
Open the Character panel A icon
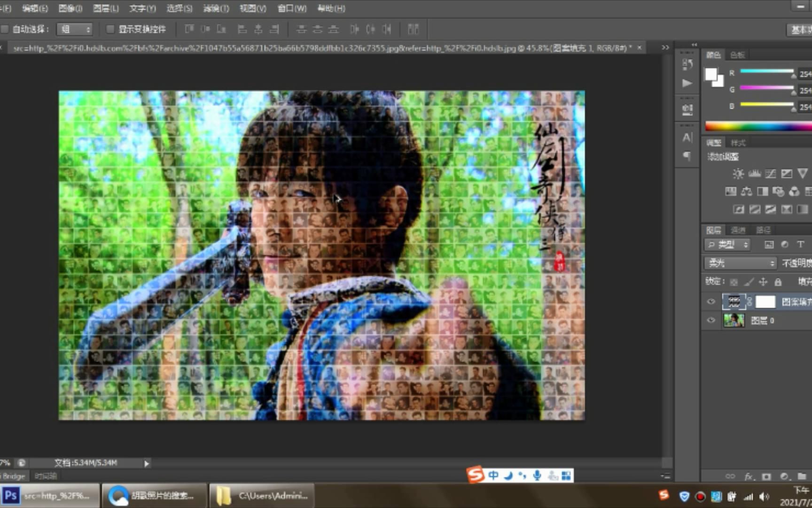687,137
